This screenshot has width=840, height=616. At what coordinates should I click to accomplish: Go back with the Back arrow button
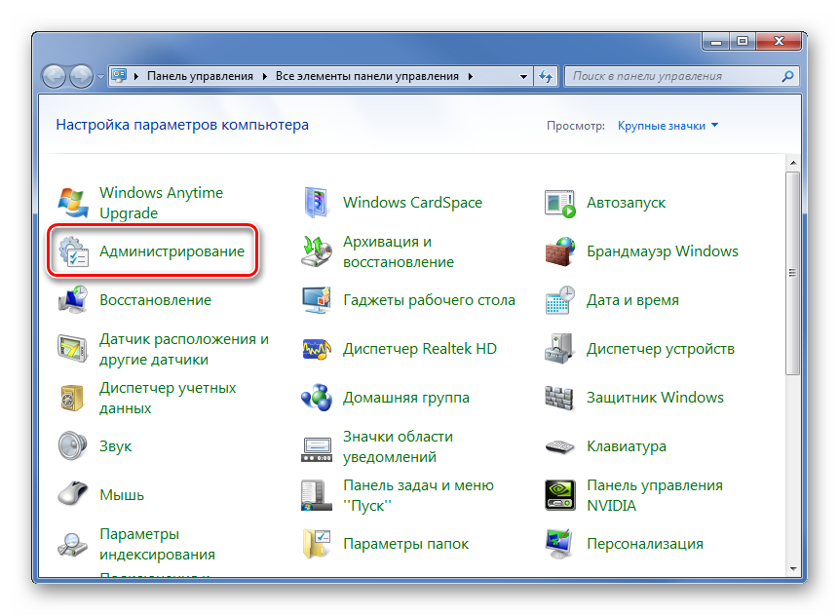click(55, 77)
